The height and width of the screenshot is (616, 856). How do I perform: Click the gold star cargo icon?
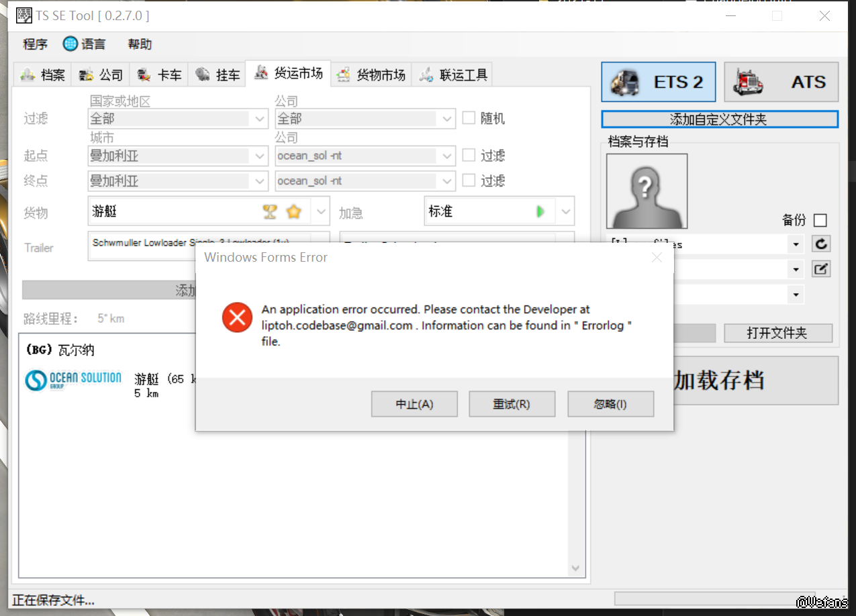point(293,212)
